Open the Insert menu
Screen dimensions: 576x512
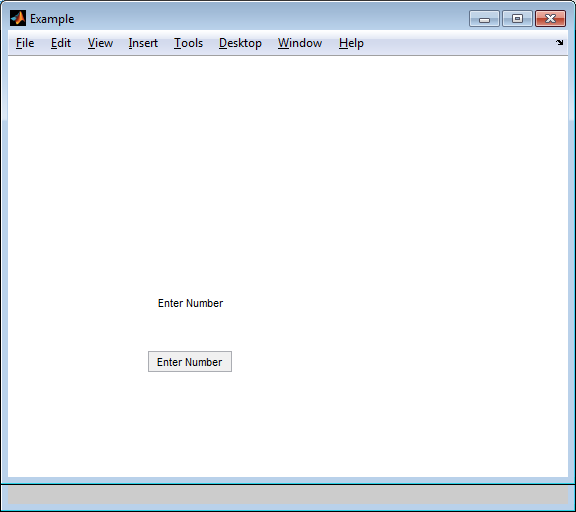(143, 43)
